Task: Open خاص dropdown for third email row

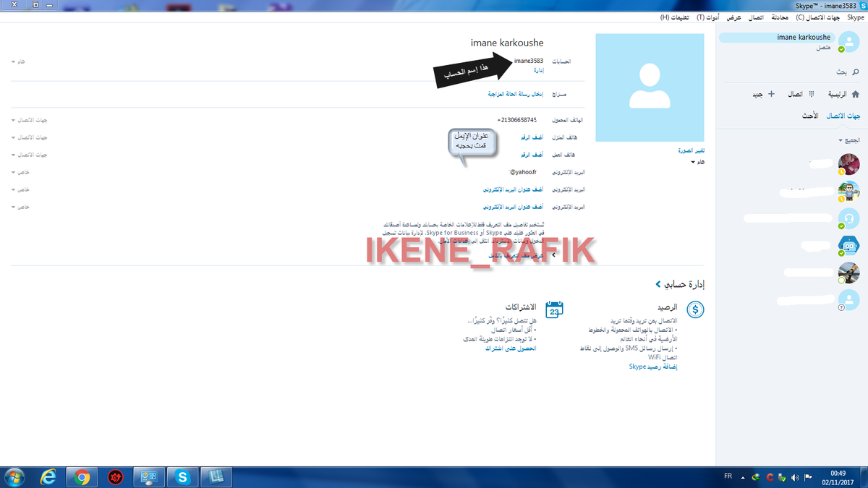Action: [x=20, y=207]
